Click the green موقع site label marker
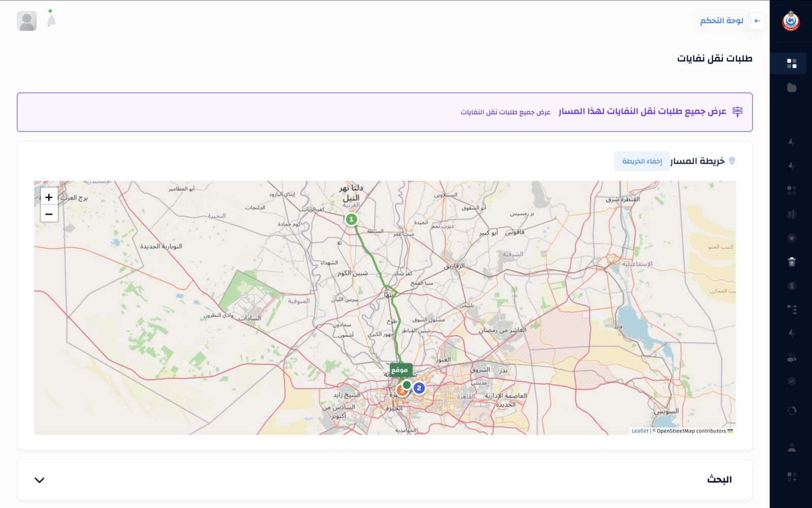The image size is (812, 508). pyautogui.click(x=401, y=370)
